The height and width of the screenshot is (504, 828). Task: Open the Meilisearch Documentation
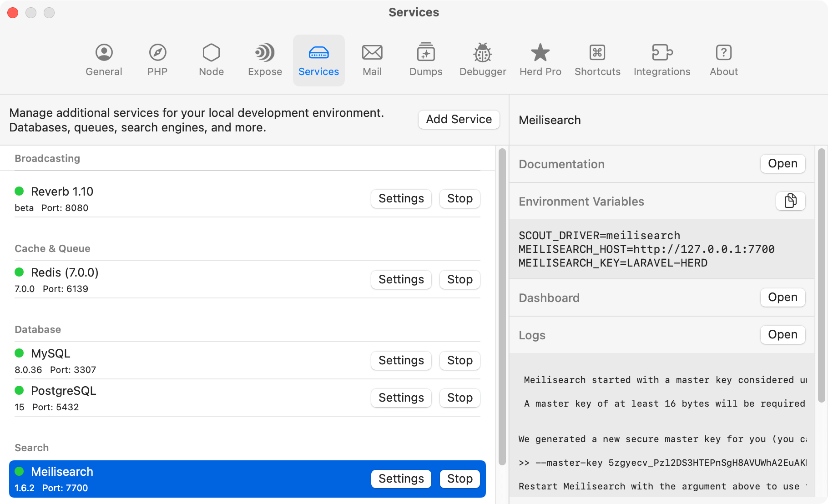click(783, 164)
